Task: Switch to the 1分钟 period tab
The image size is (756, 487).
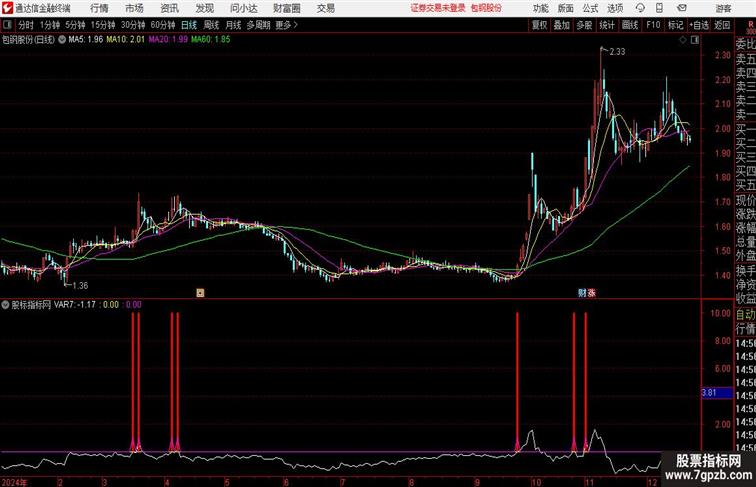Action: (x=50, y=25)
